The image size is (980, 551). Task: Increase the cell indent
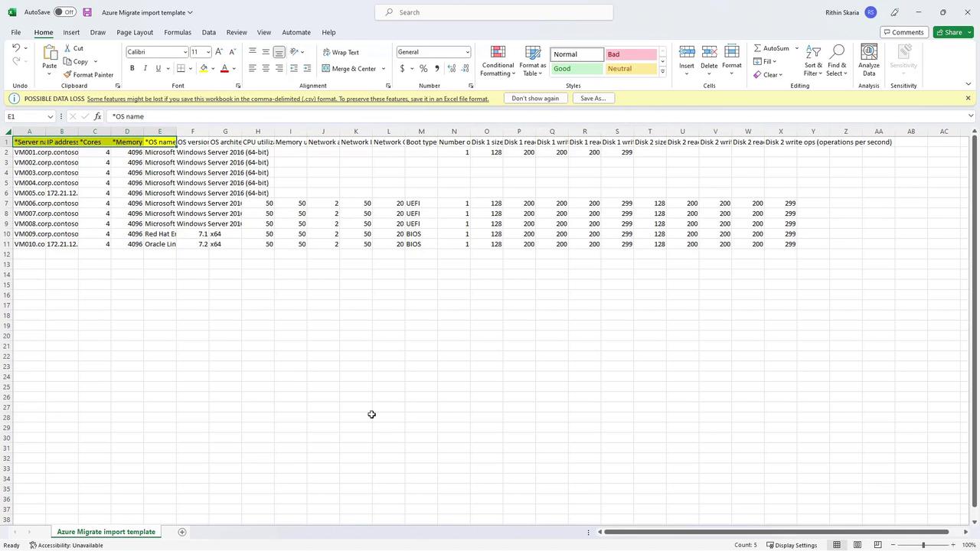pos(307,69)
